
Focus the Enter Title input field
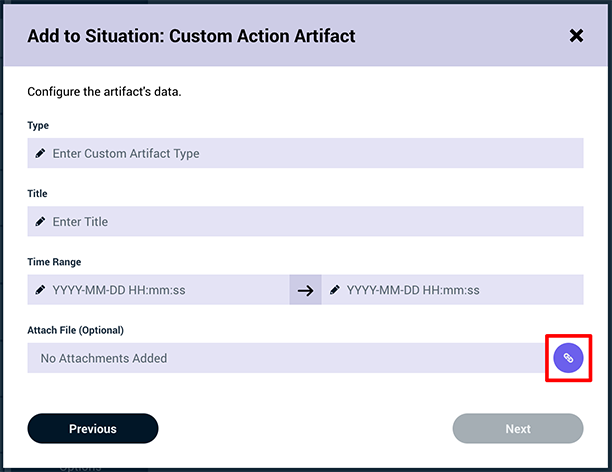pyautogui.click(x=305, y=221)
